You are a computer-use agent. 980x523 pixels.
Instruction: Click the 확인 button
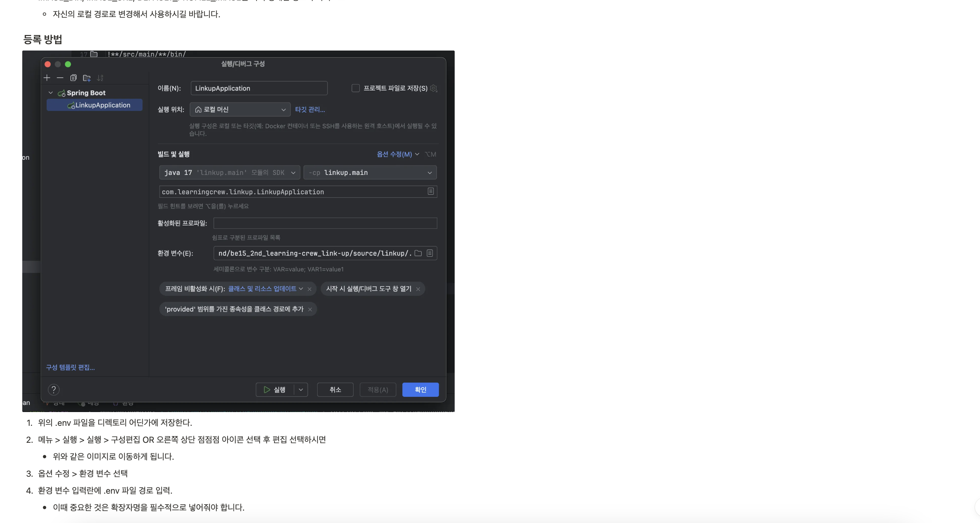[x=420, y=389]
